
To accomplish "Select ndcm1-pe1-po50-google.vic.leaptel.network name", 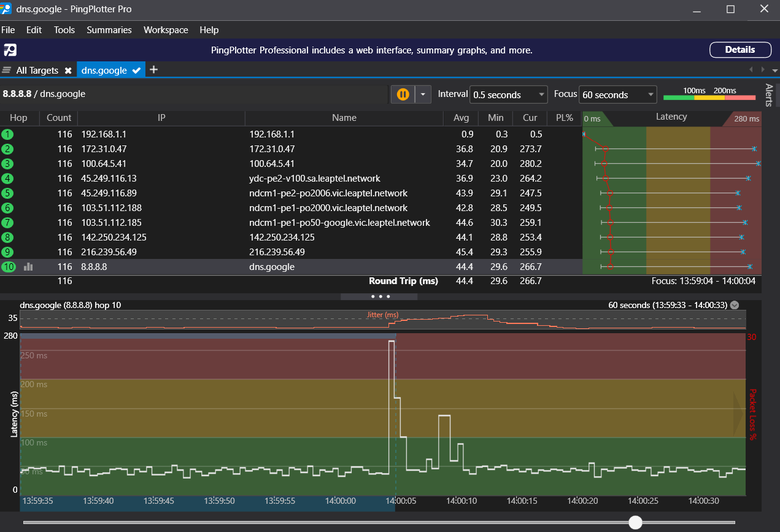I will click(x=339, y=223).
